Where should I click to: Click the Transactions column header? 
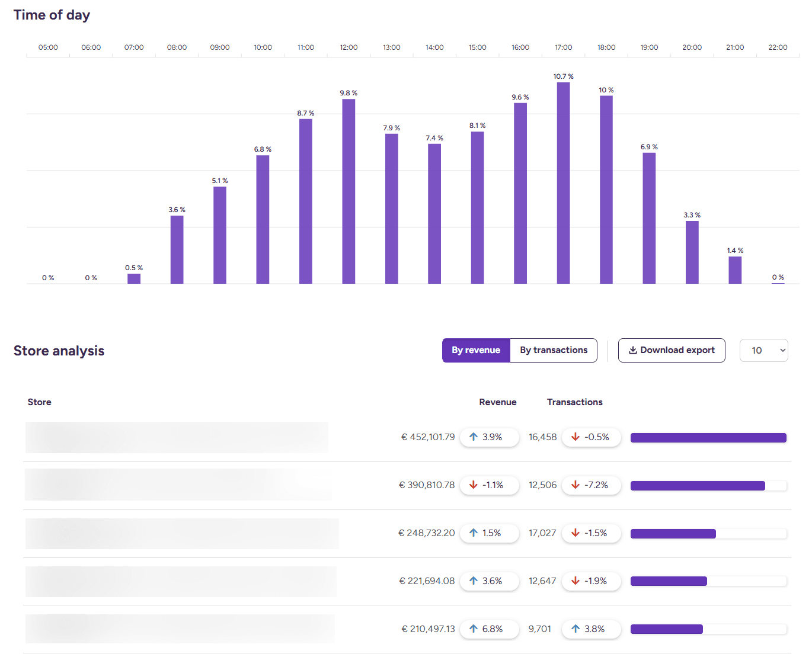(x=575, y=402)
